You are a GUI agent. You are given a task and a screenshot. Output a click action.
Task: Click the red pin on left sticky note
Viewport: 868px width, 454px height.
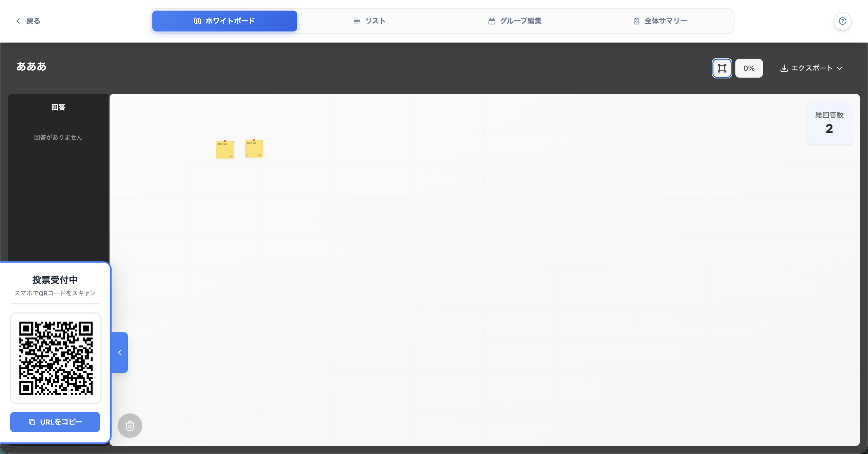pyautogui.click(x=225, y=141)
